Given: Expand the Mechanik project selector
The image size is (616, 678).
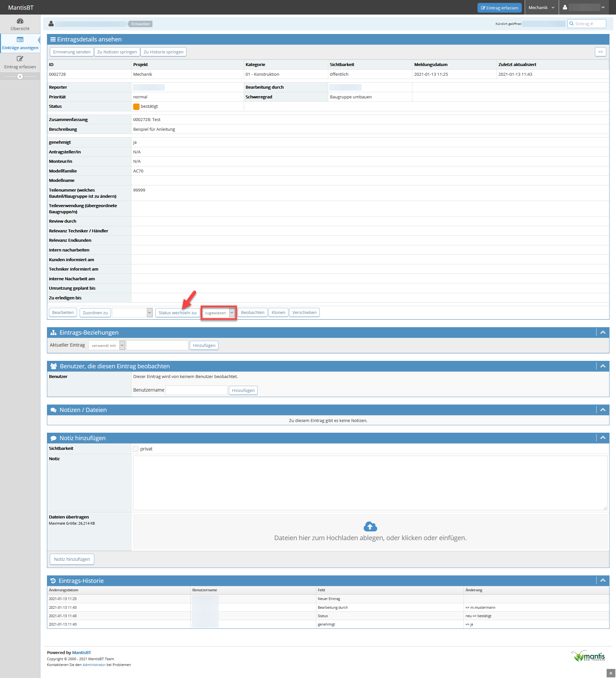Looking at the screenshot, I should [x=541, y=7].
